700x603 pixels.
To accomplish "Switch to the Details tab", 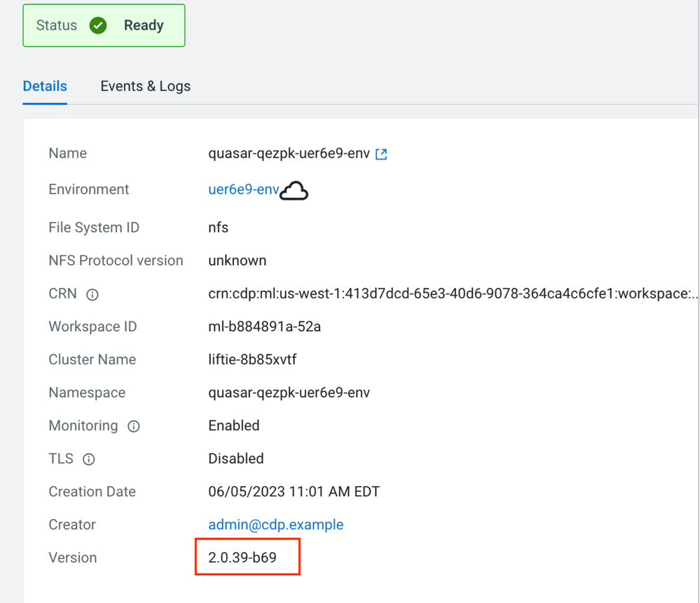I will [x=45, y=86].
